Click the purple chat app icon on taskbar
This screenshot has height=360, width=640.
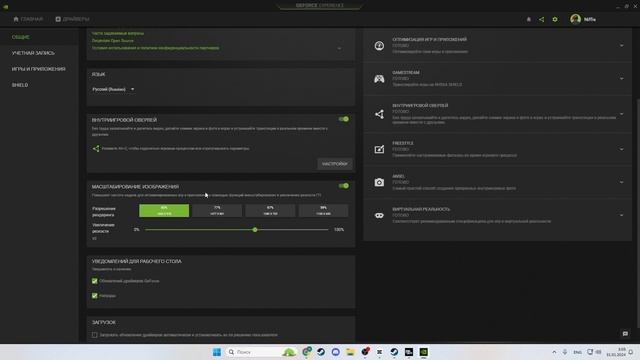coord(336,352)
